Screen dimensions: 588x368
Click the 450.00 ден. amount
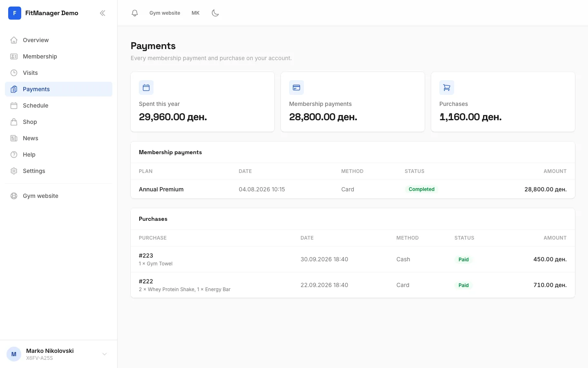550,259
